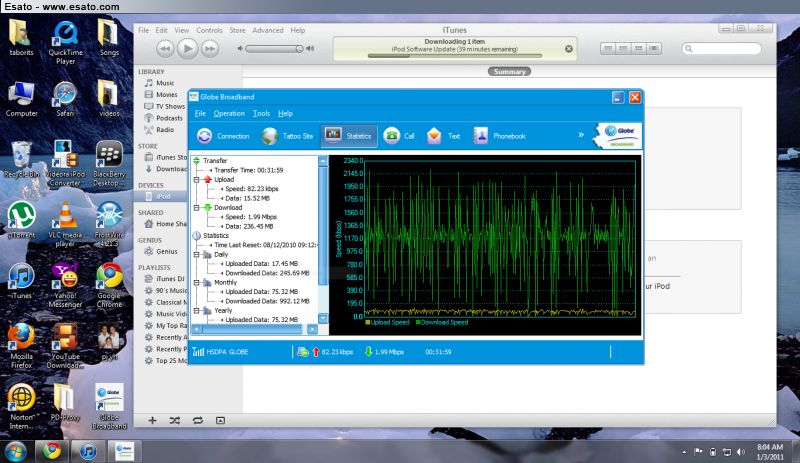The width and height of the screenshot is (800, 463).
Task: Open iTunes Advanced menu
Action: pyautogui.click(x=268, y=30)
